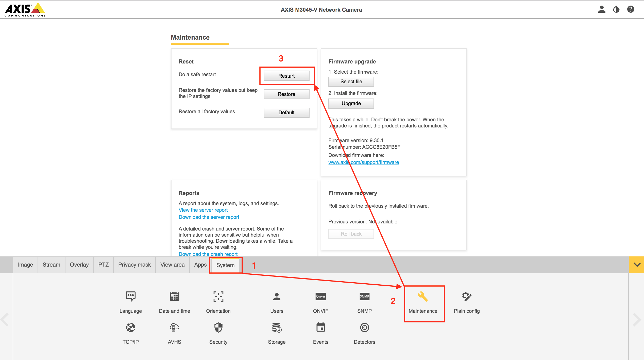Click the 'Restore all factory values' label
This screenshot has width=644, height=360.
[x=207, y=111]
